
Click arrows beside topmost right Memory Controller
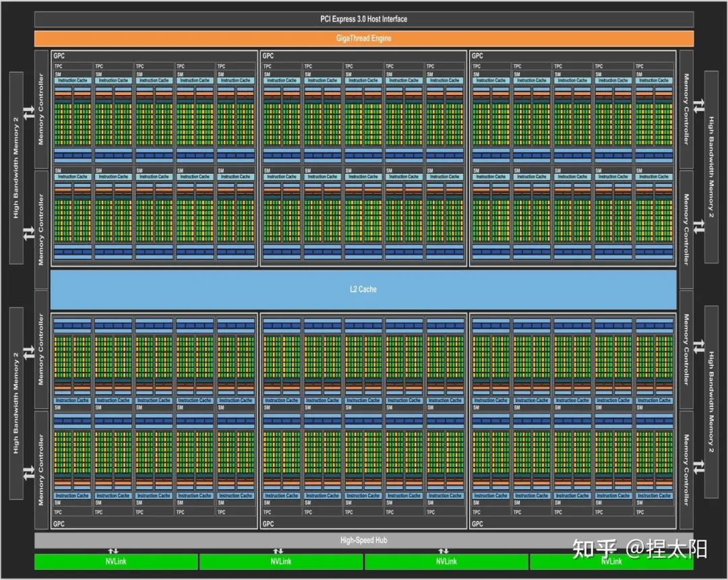pyautogui.click(x=699, y=106)
